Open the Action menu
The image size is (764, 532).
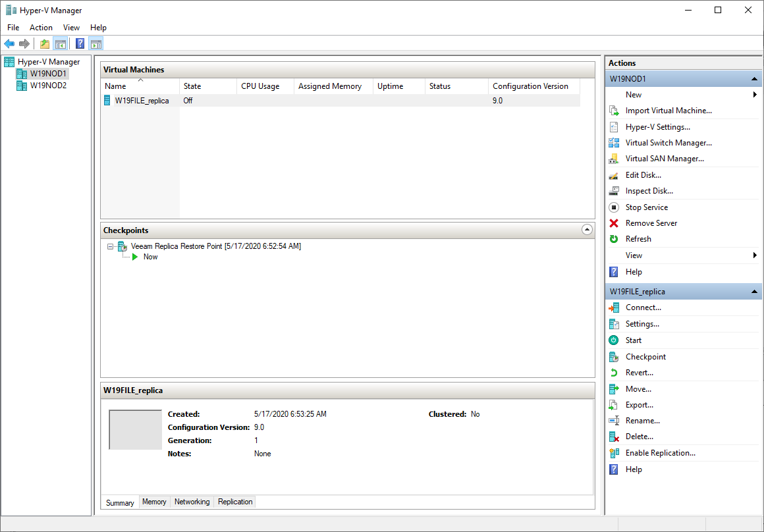pyautogui.click(x=41, y=28)
